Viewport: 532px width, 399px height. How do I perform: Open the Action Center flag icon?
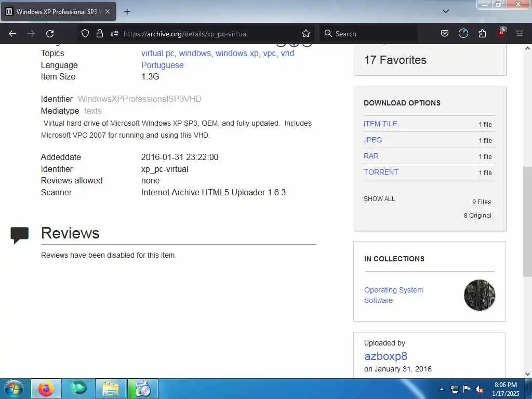(x=467, y=389)
